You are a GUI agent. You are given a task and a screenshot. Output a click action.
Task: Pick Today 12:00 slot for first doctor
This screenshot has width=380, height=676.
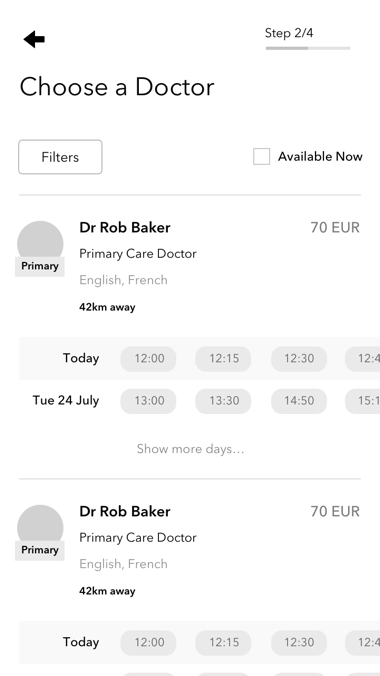pos(148,359)
